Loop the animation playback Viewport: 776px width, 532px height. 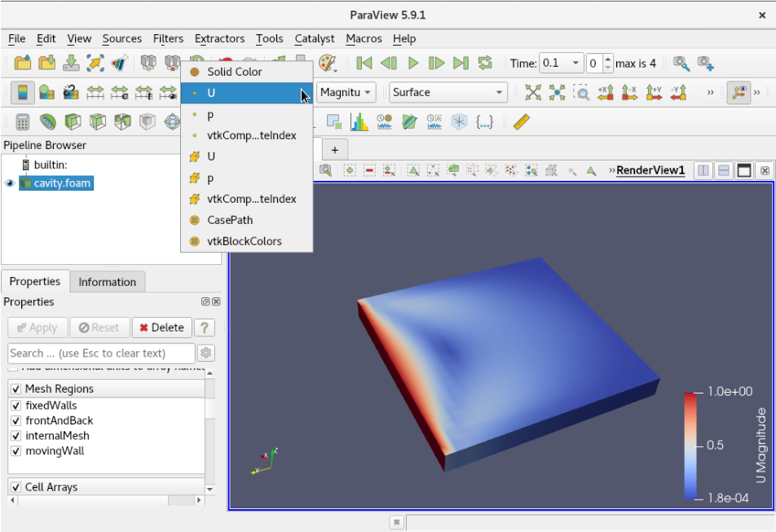click(483, 63)
